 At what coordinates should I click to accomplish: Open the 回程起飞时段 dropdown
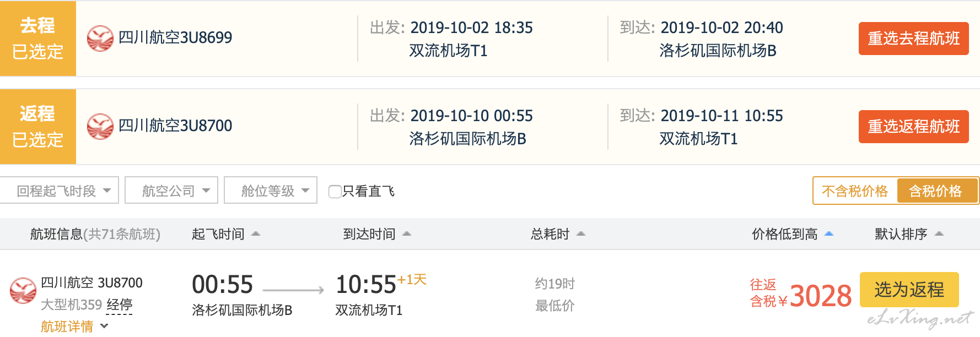[60, 191]
